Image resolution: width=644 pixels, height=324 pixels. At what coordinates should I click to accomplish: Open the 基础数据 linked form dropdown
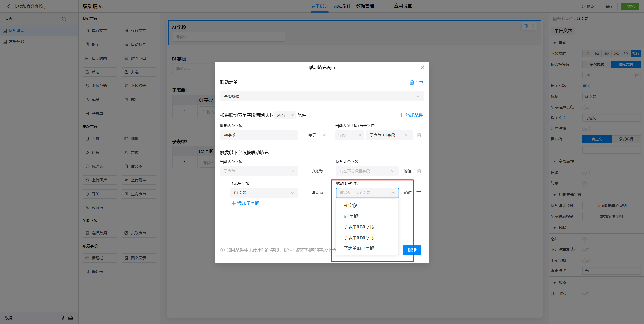322,96
